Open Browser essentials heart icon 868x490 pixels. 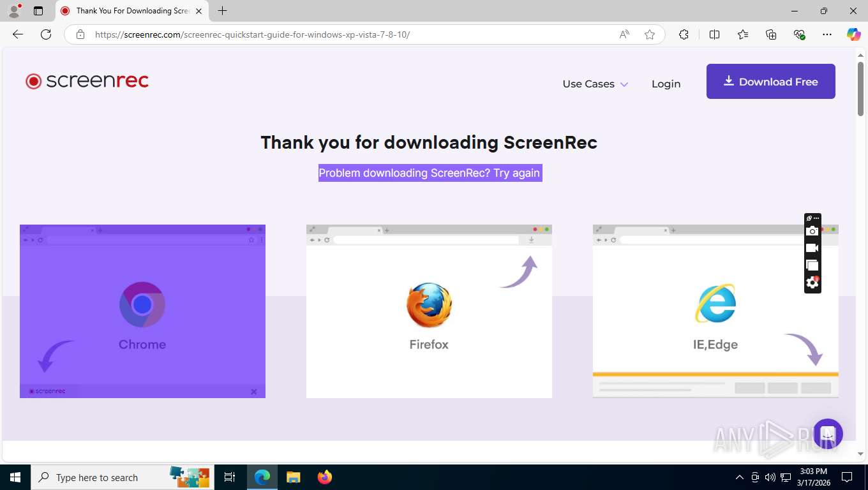(x=799, y=34)
